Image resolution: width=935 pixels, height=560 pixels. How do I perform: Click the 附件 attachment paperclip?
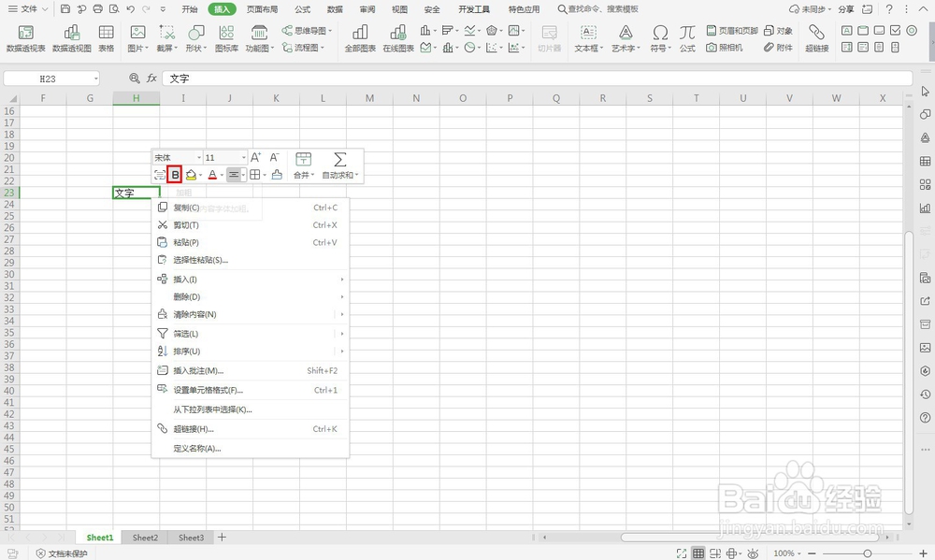click(778, 47)
